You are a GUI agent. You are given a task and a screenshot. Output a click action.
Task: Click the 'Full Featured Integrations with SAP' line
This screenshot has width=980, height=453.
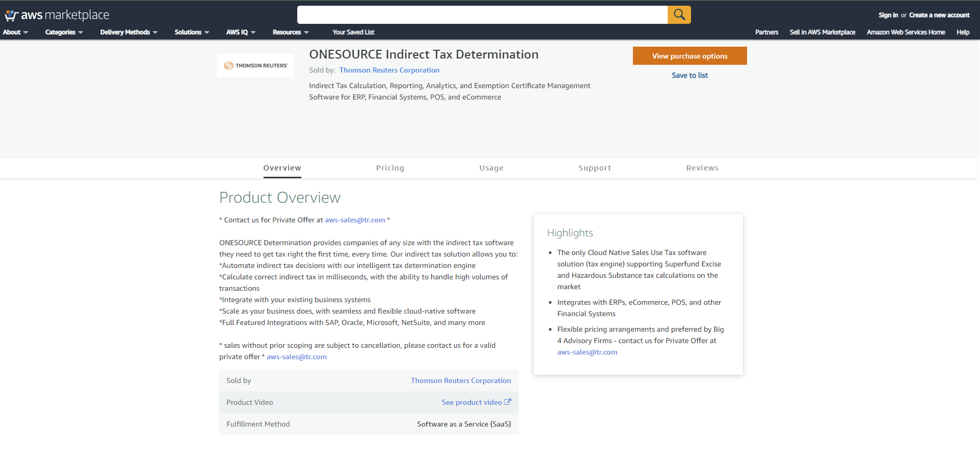(352, 322)
